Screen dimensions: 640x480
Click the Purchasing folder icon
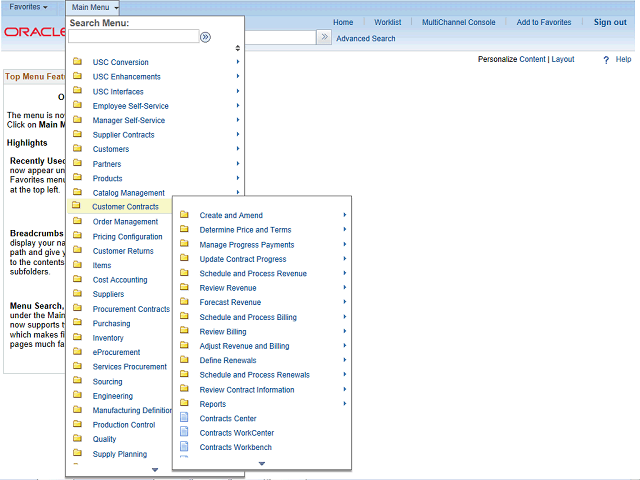click(x=77, y=323)
